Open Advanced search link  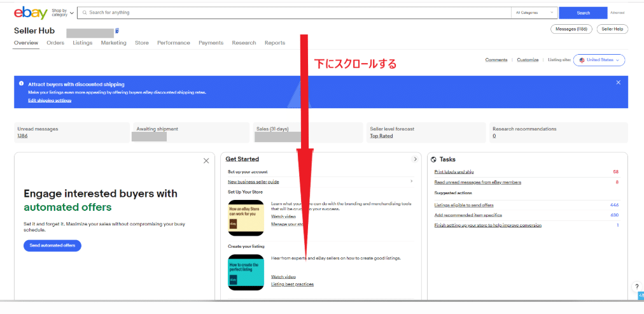click(617, 13)
